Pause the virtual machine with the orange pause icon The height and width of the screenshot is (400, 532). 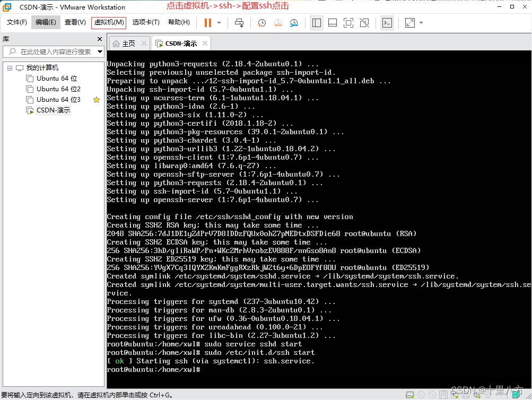tap(208, 23)
